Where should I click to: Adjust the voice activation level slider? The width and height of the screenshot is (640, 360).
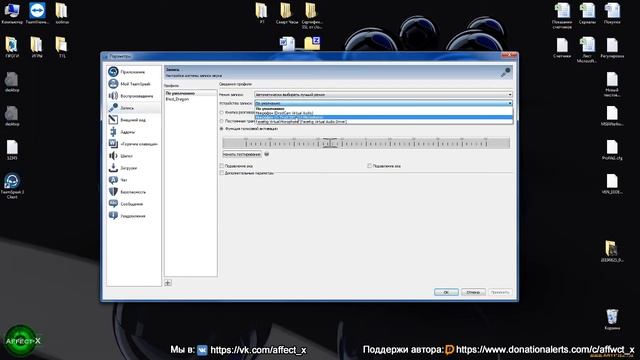pos(330,143)
